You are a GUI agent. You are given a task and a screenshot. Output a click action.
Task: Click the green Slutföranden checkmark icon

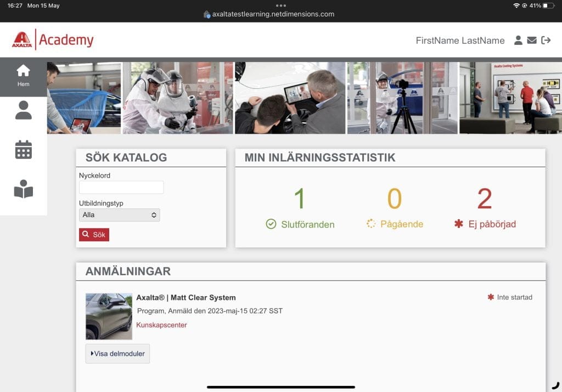point(271,223)
